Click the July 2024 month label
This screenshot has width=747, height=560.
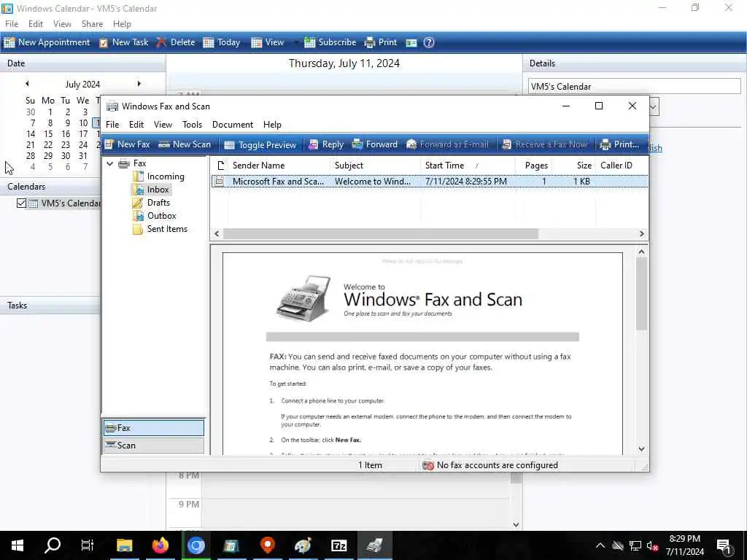pos(82,85)
